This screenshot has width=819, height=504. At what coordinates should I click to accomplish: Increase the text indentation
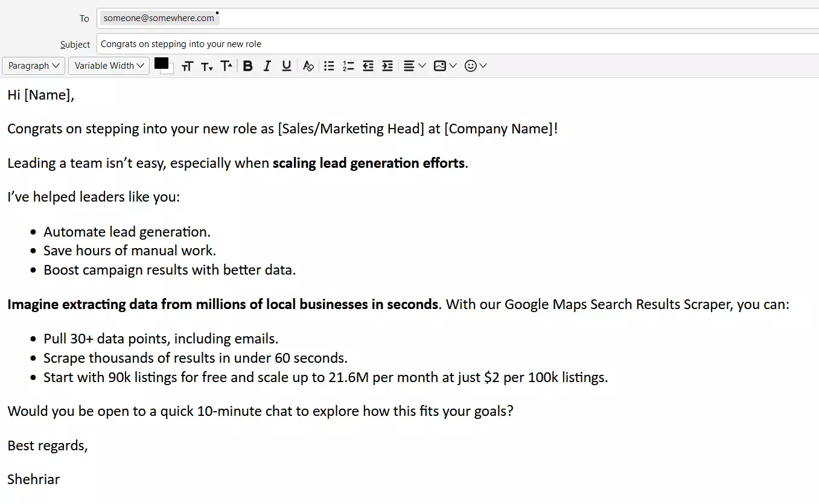click(x=387, y=66)
